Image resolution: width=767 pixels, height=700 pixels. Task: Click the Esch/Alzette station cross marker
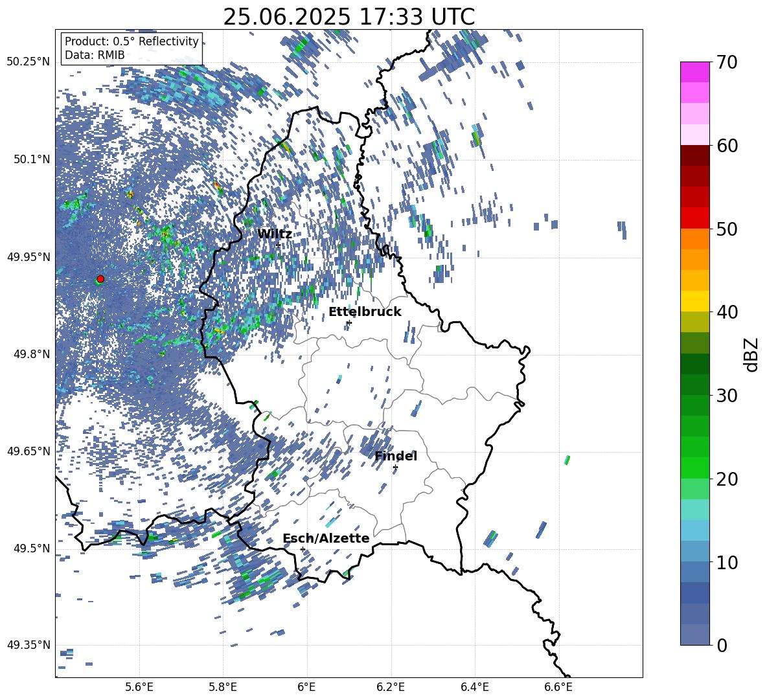(303, 549)
